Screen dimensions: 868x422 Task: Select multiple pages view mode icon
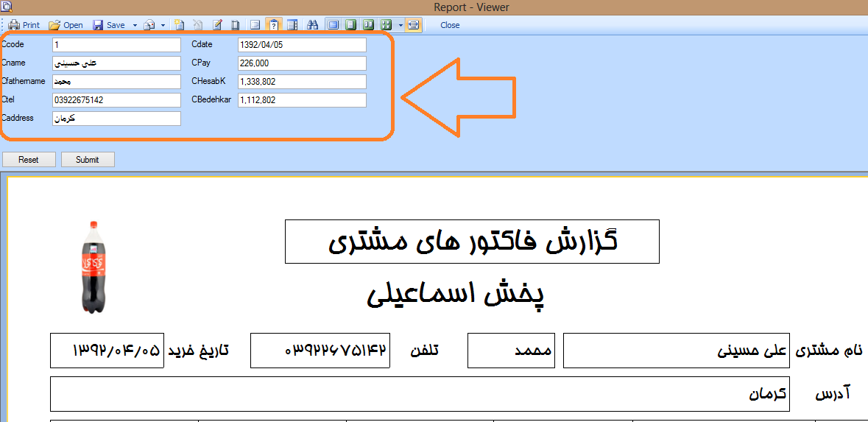coord(387,25)
